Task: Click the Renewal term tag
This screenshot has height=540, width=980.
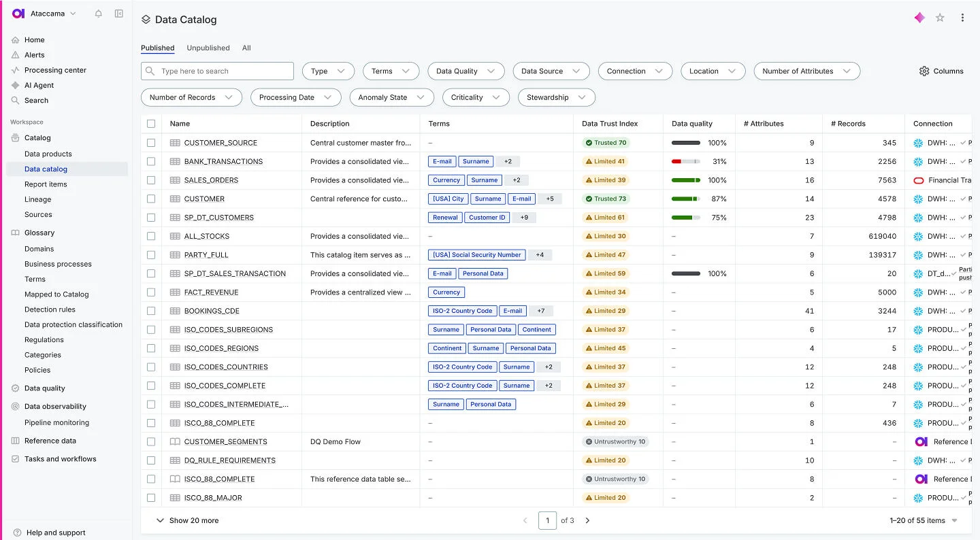Action: tap(445, 218)
